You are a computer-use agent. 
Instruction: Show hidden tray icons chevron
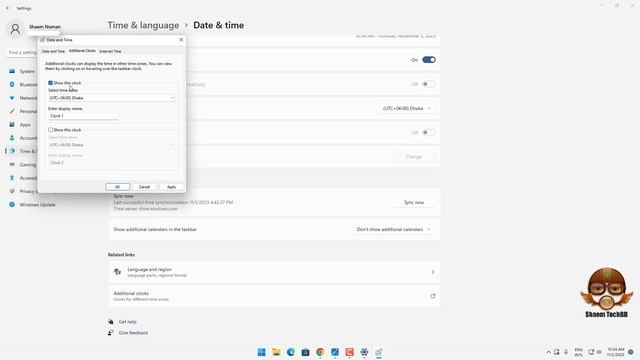tap(548, 352)
